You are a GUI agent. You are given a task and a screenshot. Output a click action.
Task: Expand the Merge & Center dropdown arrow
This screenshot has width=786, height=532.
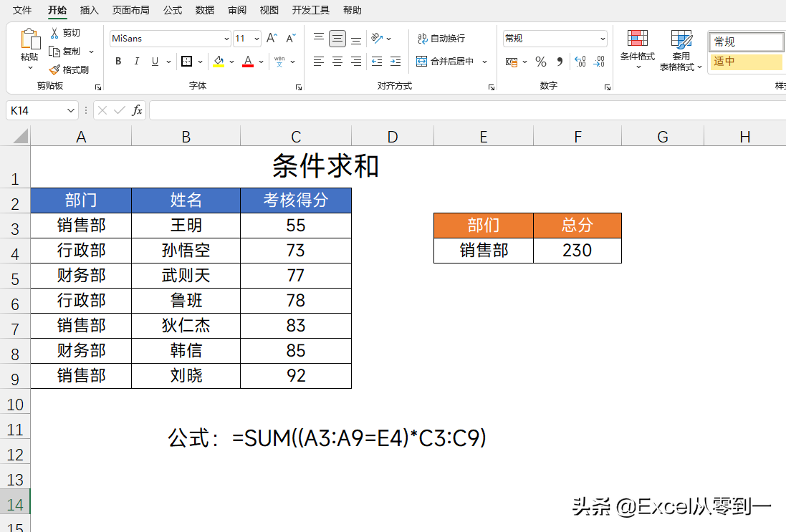coord(485,62)
